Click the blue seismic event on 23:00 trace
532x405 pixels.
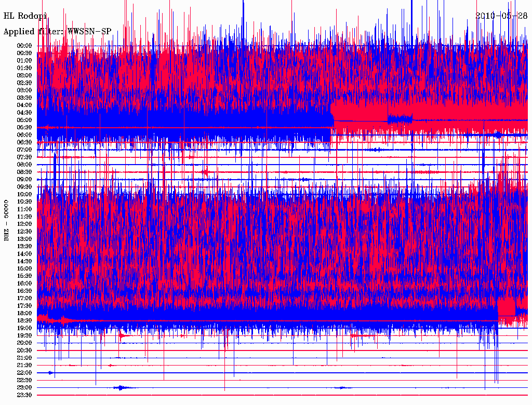121,387
